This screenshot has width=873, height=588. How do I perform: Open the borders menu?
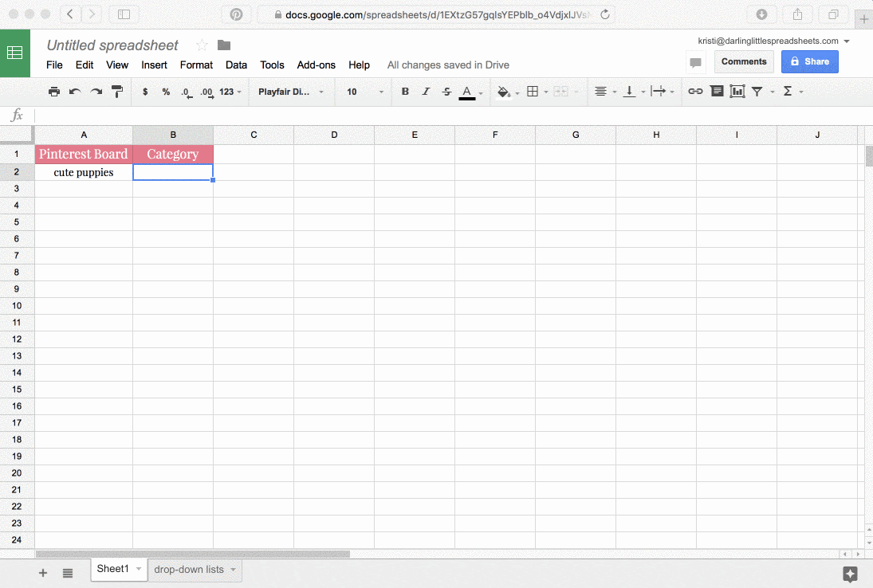[x=533, y=92]
